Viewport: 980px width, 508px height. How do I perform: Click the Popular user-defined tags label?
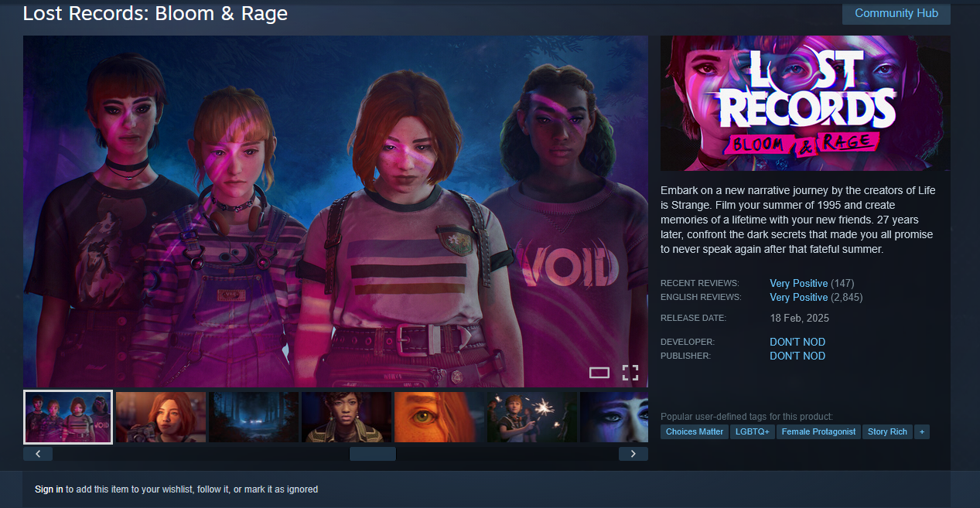tap(746, 416)
